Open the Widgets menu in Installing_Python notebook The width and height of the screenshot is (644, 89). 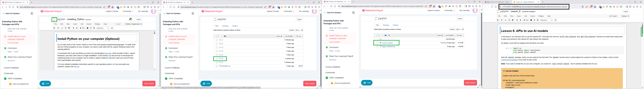pyautogui.click(x=97, y=24)
